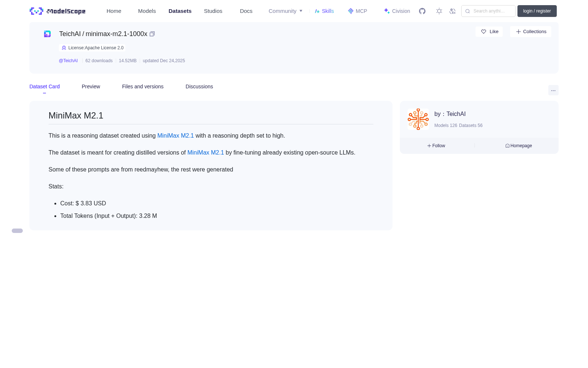Click the 'MiniMax M2.1' heading
588x368 pixels.
pos(76,116)
